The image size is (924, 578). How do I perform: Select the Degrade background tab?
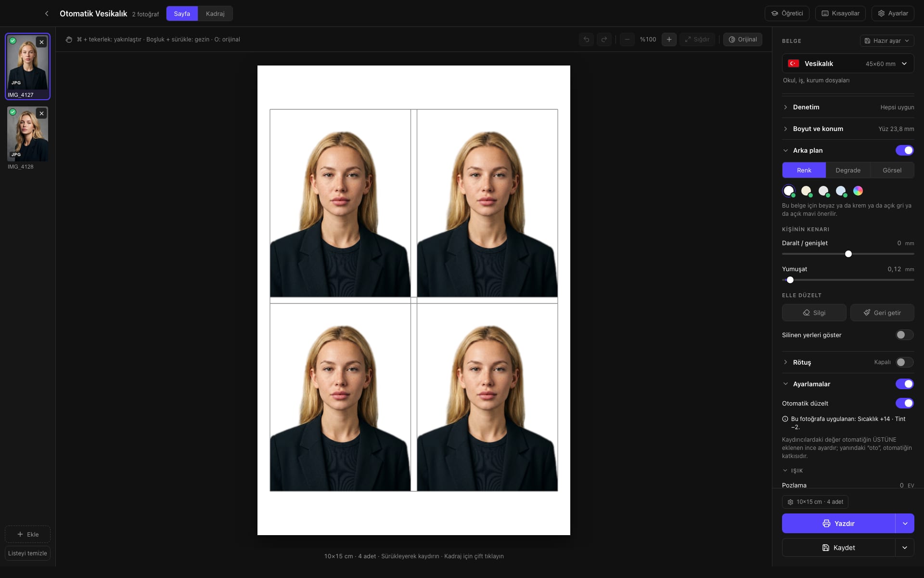coord(848,170)
